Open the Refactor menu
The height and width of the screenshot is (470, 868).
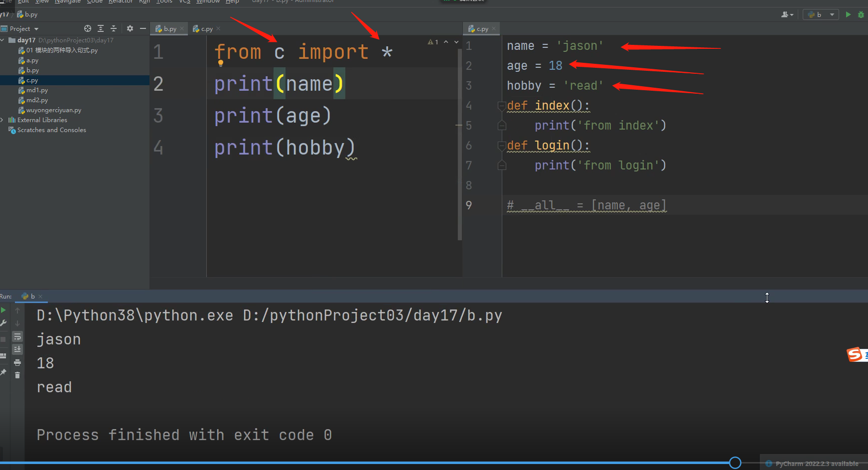[x=121, y=1]
